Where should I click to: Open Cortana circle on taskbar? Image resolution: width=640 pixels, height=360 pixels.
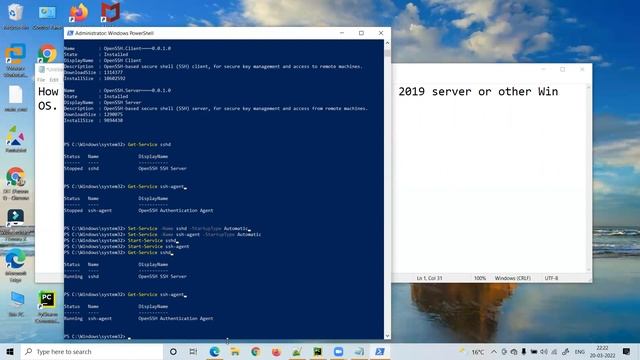pos(173,351)
